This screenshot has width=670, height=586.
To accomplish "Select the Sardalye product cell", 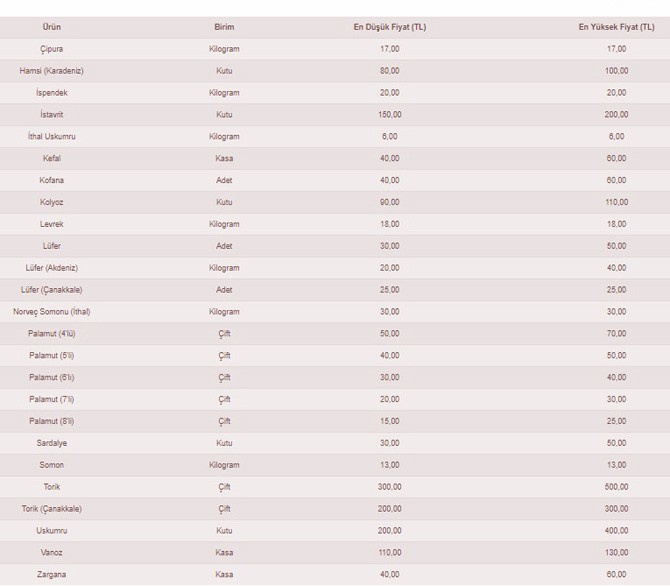I will pyautogui.click(x=52, y=443).
